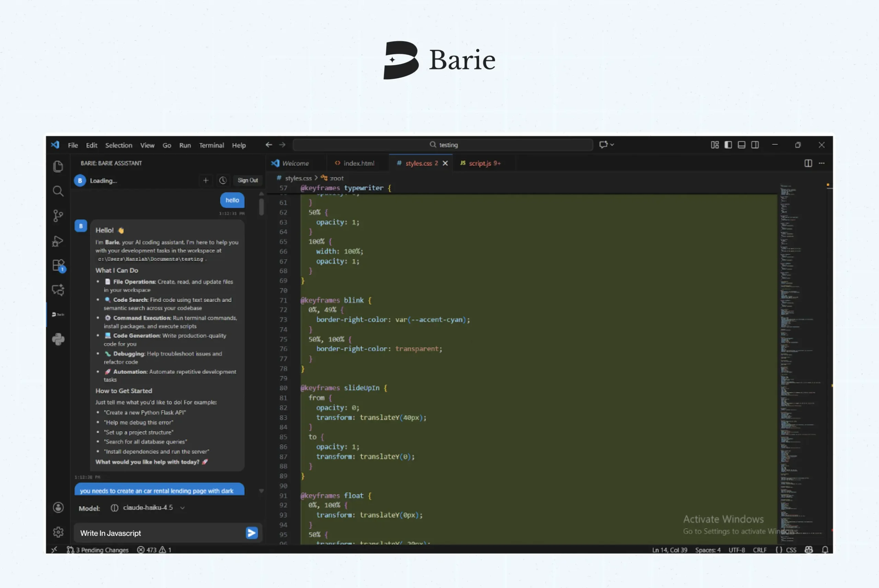Open the claude-haiku-4.5 model dropdown
The height and width of the screenshot is (588, 879).
click(x=148, y=508)
